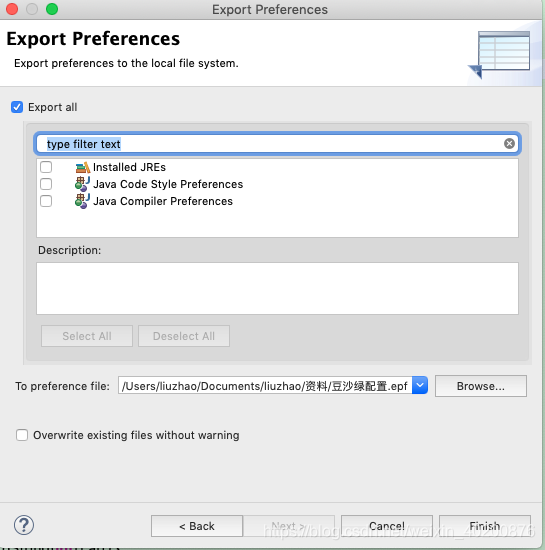Screen dimensions: 545x550
Task: Click the green zoom window button
Action: tap(52, 9)
